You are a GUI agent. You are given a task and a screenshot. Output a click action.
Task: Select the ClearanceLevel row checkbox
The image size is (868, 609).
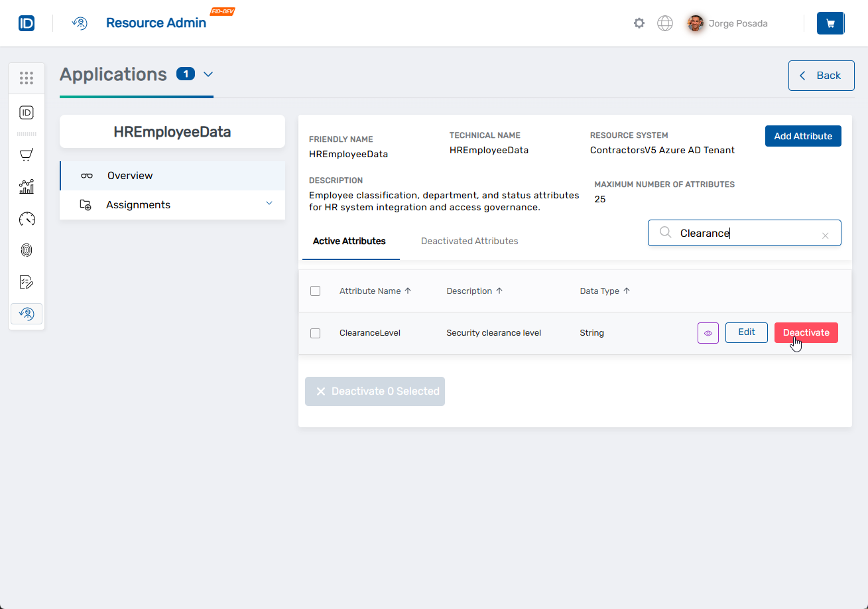pyautogui.click(x=316, y=333)
